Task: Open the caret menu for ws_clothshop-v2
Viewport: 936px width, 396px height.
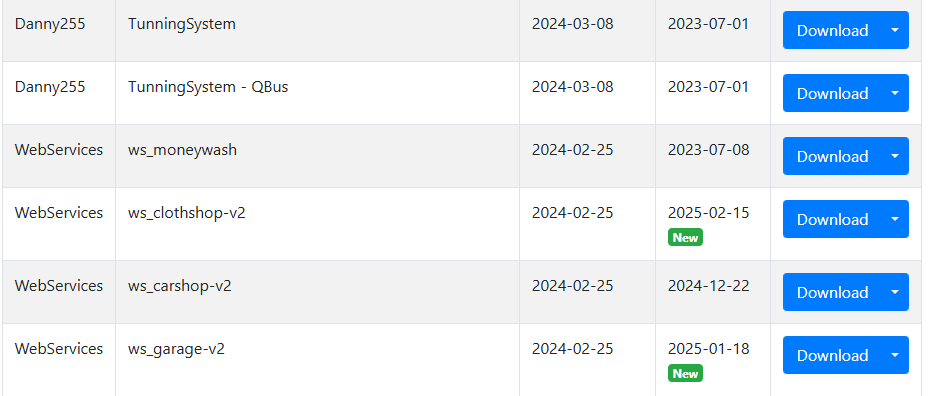Action: coord(895,219)
